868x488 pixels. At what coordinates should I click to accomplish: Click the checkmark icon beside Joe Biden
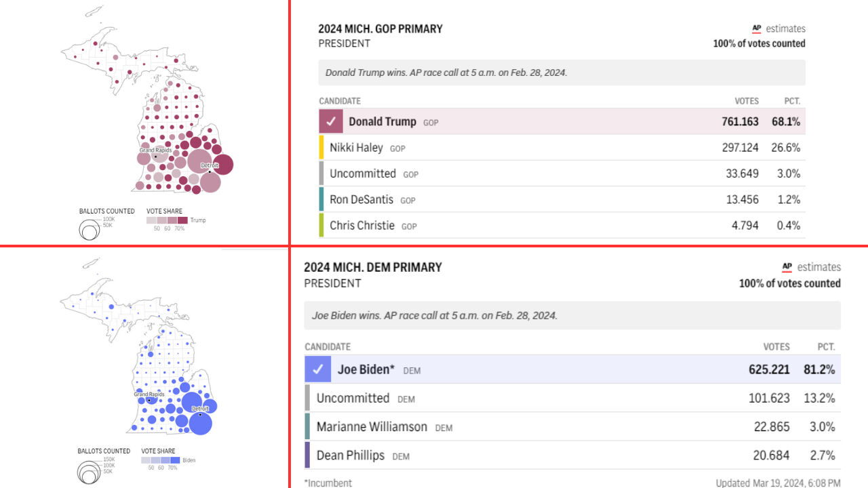tap(317, 370)
